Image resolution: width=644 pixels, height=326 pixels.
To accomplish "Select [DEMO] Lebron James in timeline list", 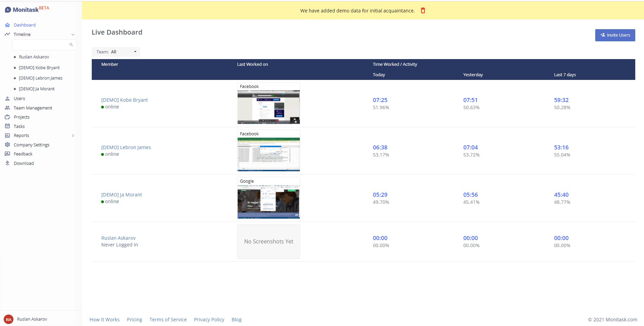I will point(41,78).
